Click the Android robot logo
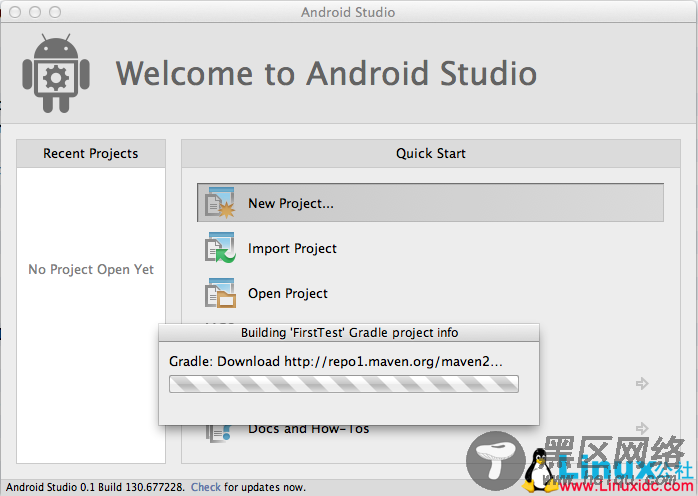 (56, 73)
